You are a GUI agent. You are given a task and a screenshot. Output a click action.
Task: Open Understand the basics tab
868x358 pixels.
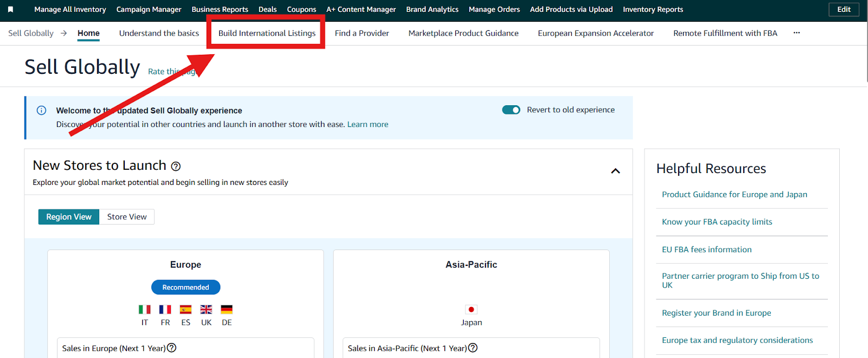click(x=159, y=33)
